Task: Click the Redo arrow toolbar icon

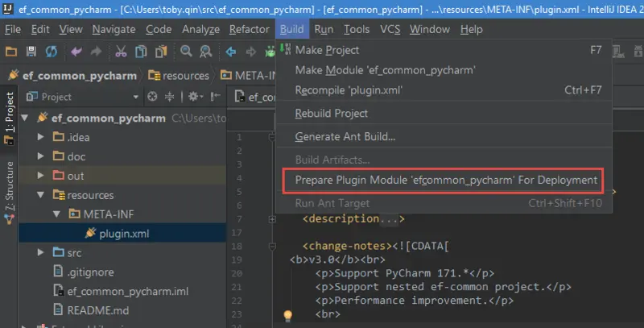Action: point(96,52)
